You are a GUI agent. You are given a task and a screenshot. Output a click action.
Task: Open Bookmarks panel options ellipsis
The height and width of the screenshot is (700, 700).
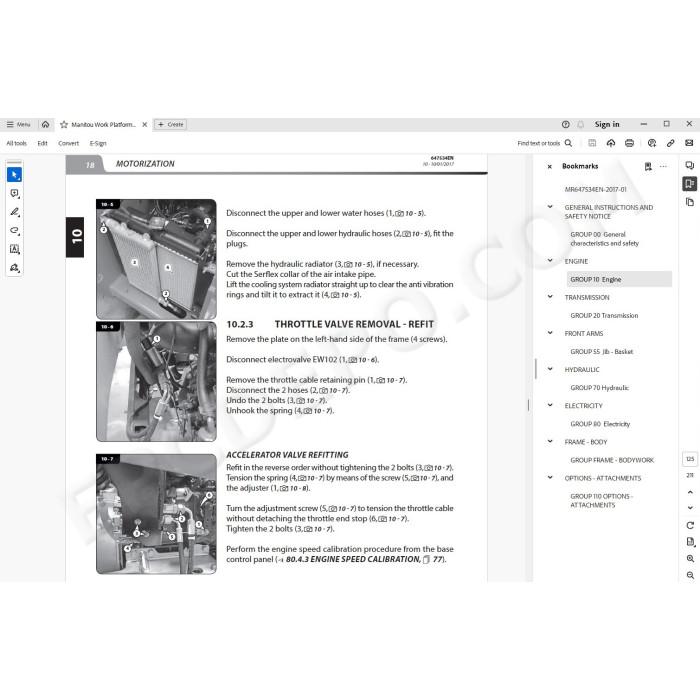[663, 167]
